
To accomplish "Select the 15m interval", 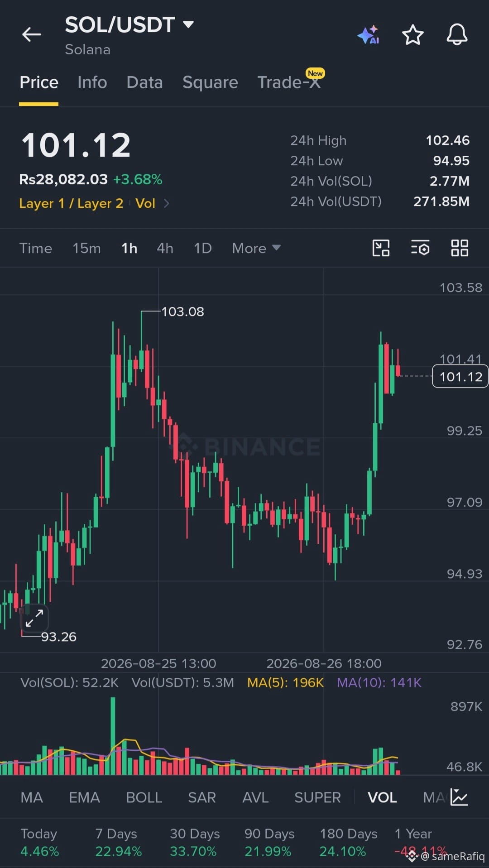I will pyautogui.click(x=86, y=248).
